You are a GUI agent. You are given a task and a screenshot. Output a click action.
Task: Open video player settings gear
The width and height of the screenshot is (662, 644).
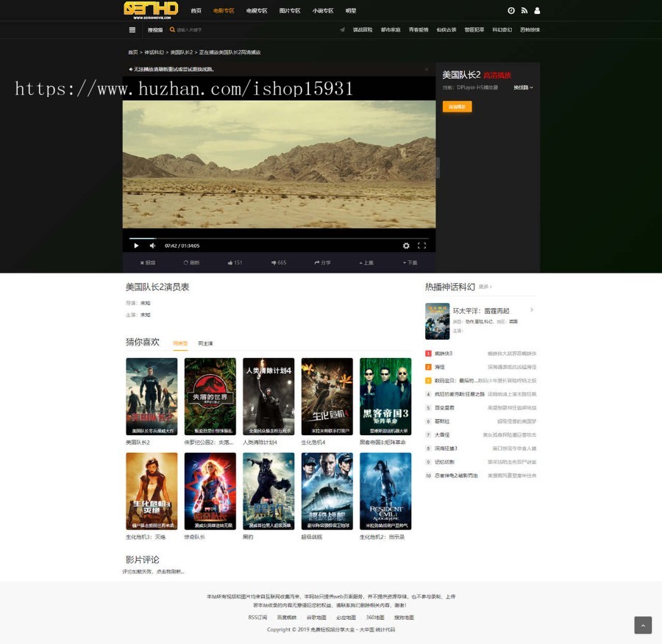pos(406,246)
